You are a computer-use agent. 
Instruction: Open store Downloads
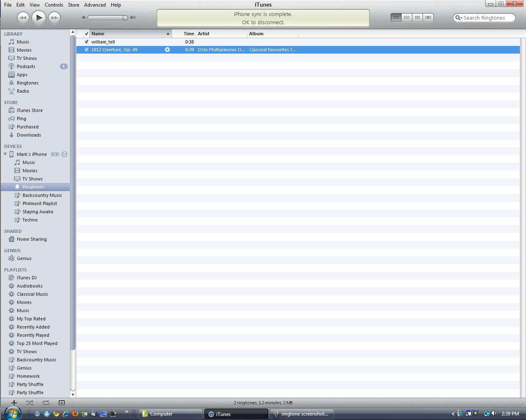29,135
